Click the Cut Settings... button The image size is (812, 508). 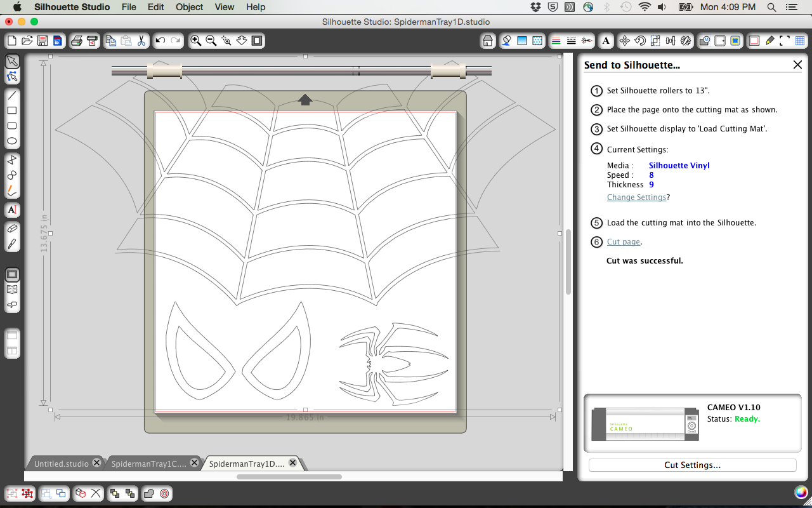pyautogui.click(x=692, y=465)
